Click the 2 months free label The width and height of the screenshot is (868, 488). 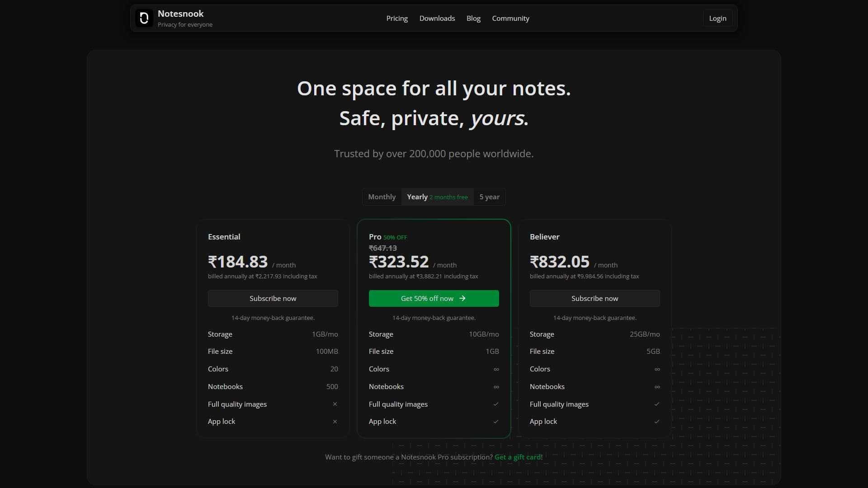click(x=448, y=197)
